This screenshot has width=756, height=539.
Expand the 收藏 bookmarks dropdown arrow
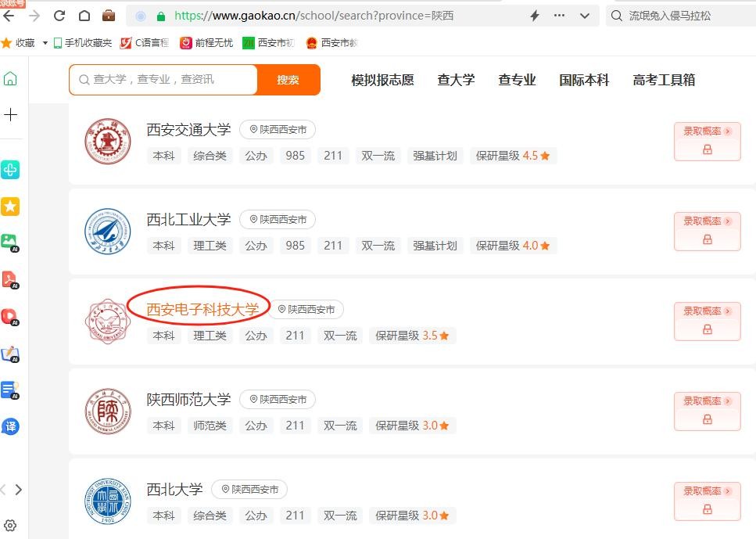click(45, 43)
